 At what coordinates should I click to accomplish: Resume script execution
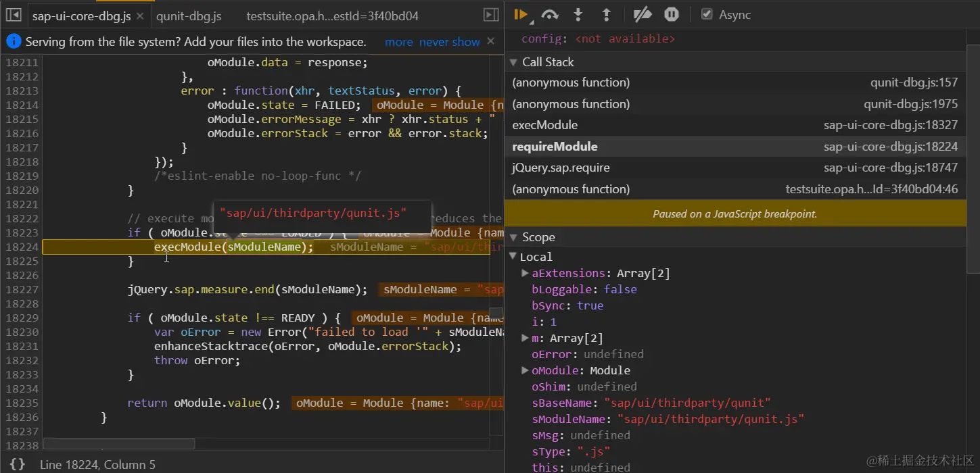pyautogui.click(x=521, y=14)
